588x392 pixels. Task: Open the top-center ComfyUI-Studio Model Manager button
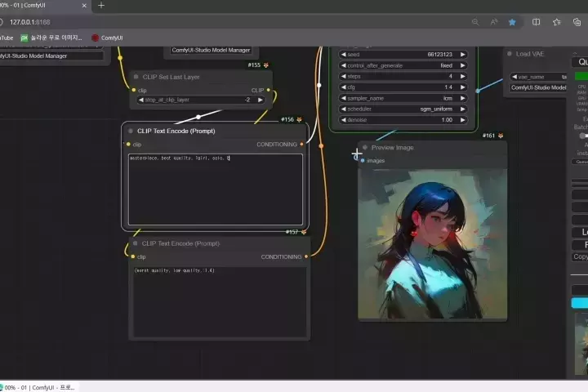pyautogui.click(x=211, y=51)
